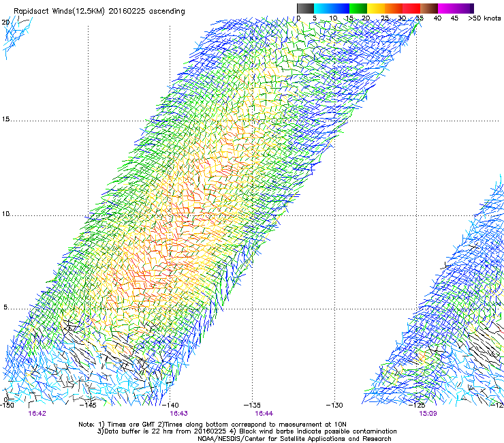Click the '>50 knots' legend label
Image resolution: width=504 pixels, height=443 pixels.
coord(484,18)
